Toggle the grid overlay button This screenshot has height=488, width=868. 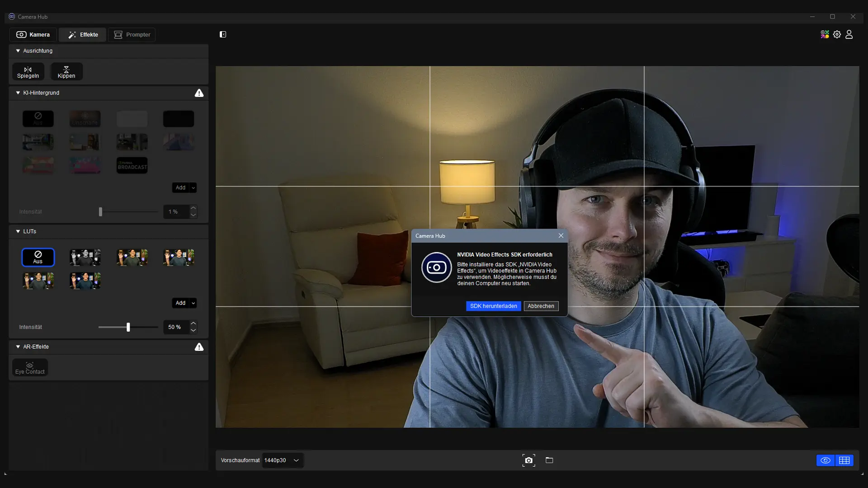pos(844,460)
